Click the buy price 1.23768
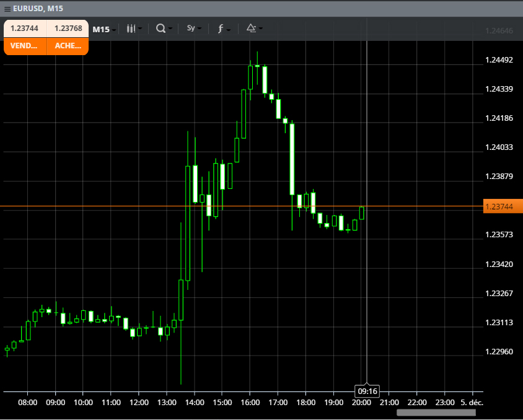 coord(68,28)
